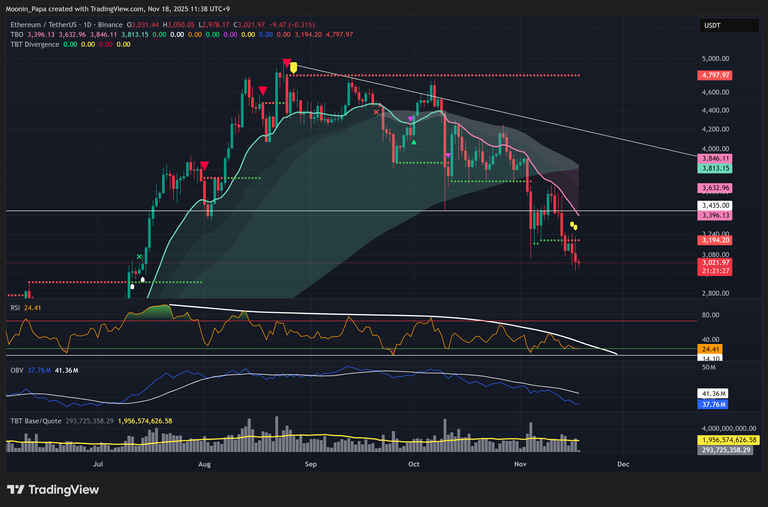Select the TBT Base/Quote volume legend
This screenshot has height=507, width=768.
click(36, 422)
